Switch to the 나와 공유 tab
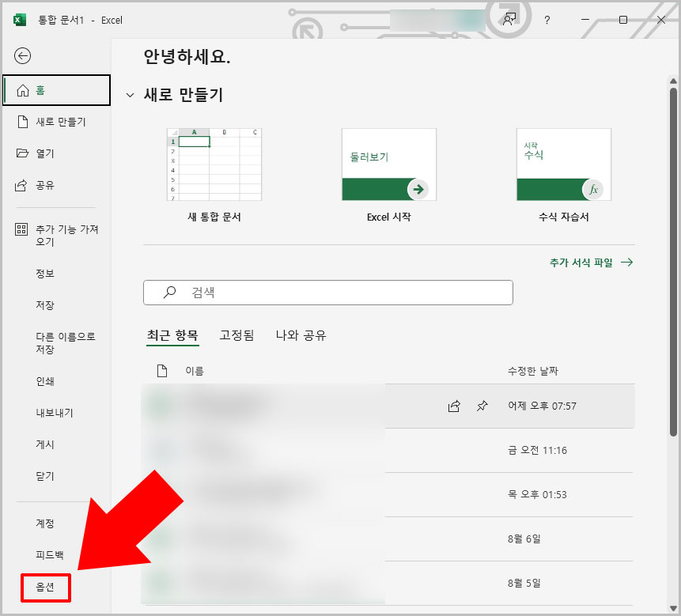This screenshot has height=616, width=681. (x=301, y=335)
